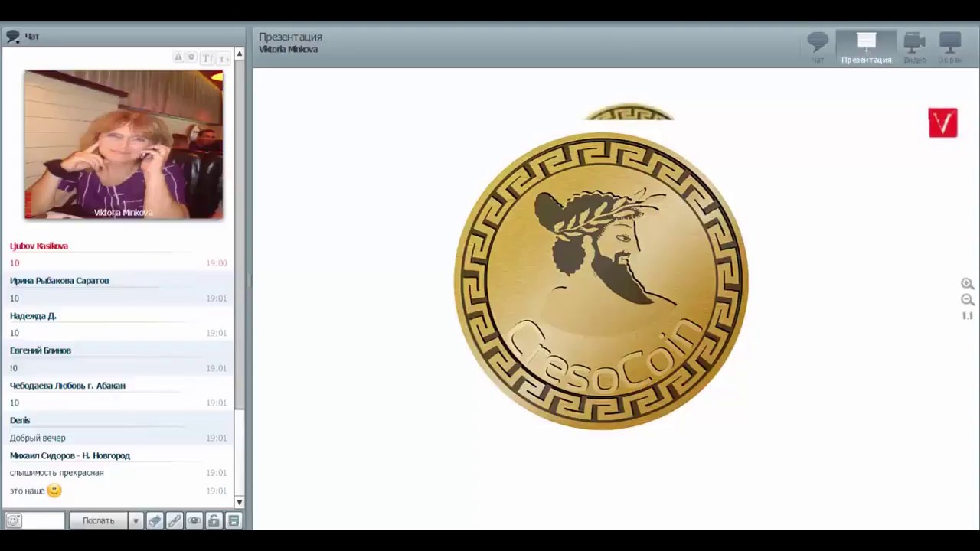Viewport: 980px width, 551px height.
Task: Expand the Послать button dropdown arrow
Action: [136, 521]
